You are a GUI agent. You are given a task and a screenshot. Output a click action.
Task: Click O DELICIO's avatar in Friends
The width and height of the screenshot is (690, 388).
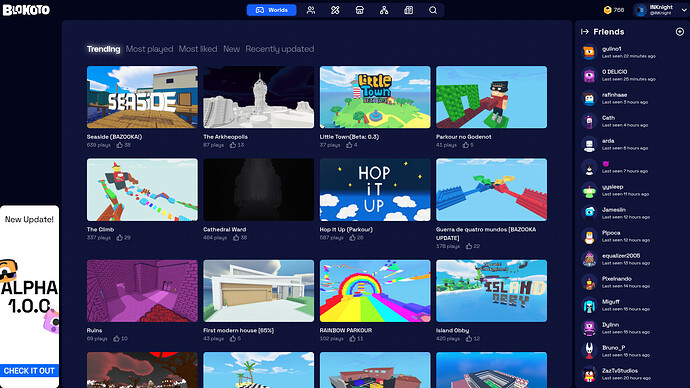(x=589, y=75)
